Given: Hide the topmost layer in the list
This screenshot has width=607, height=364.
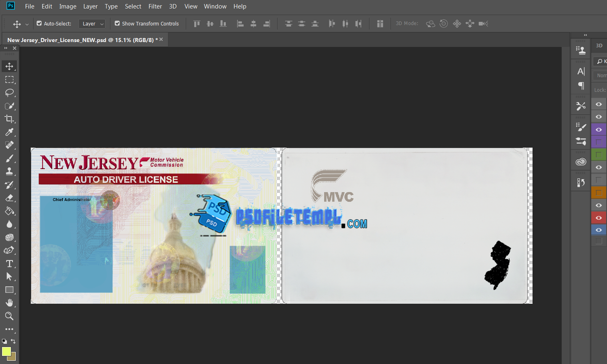Looking at the screenshot, I should click(599, 104).
